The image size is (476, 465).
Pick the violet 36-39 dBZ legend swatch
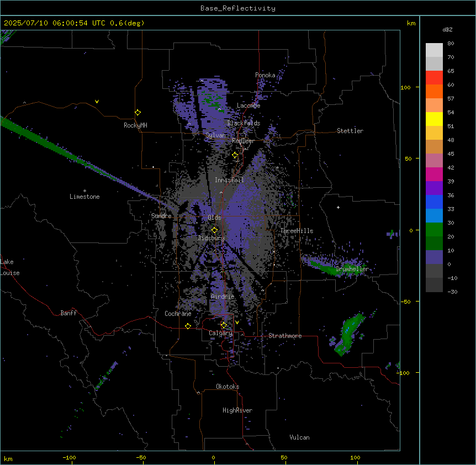[434, 188]
